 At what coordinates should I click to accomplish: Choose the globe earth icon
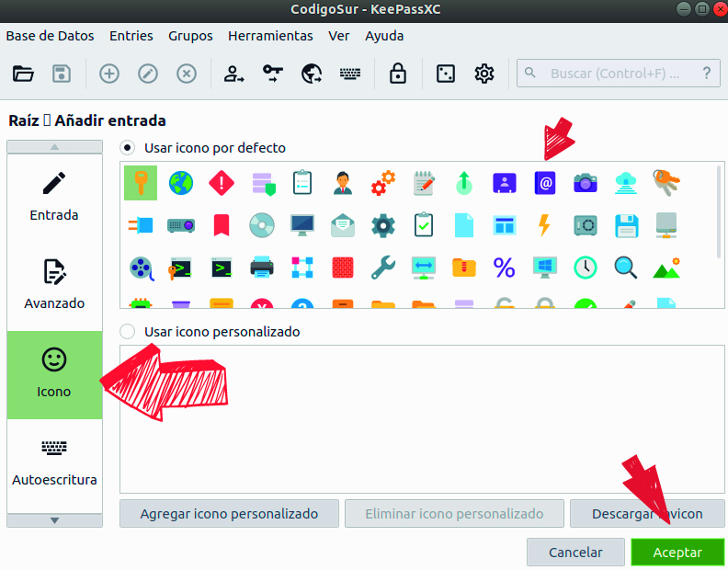[x=181, y=183]
